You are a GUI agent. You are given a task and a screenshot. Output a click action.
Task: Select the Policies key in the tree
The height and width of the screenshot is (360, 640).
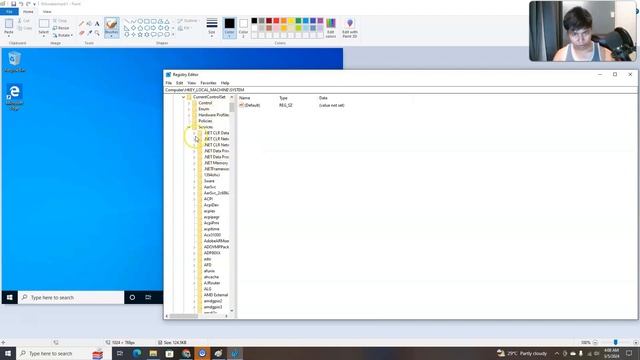pos(205,121)
